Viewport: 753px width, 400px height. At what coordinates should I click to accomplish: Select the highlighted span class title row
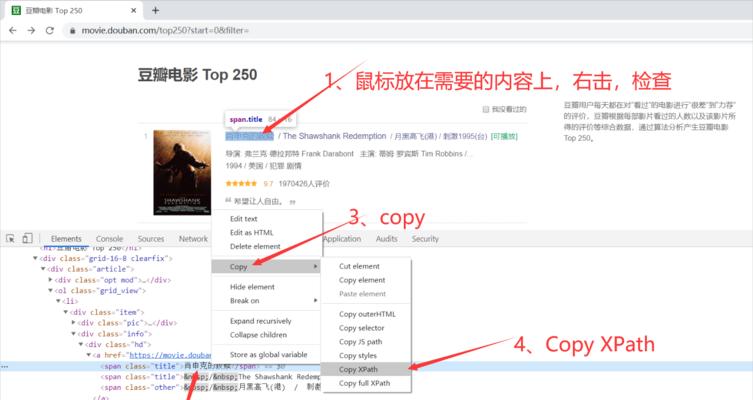point(376,366)
